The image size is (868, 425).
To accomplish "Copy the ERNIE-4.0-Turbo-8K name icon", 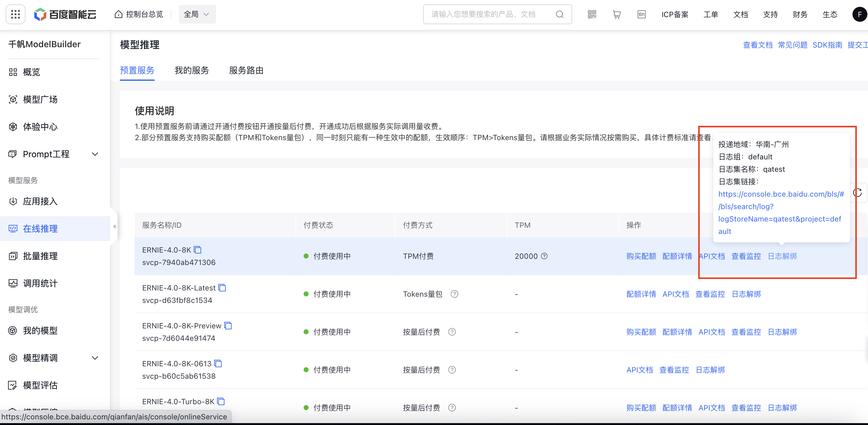I will tap(221, 401).
